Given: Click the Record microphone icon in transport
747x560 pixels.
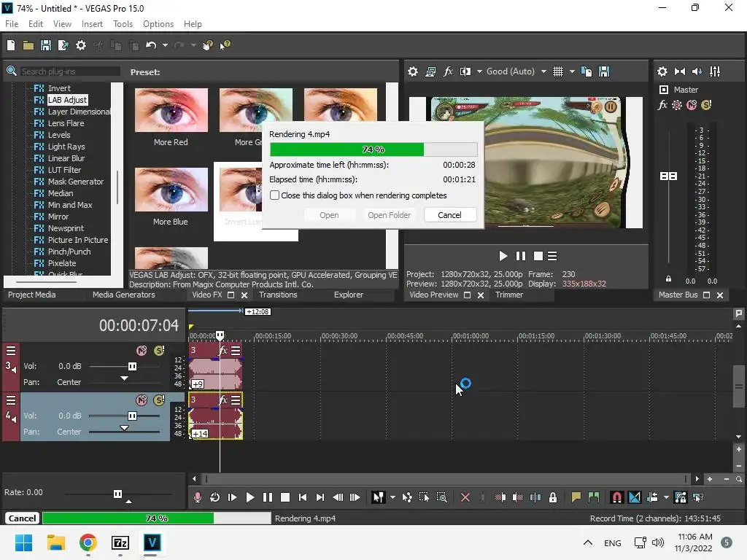Looking at the screenshot, I should (197, 497).
